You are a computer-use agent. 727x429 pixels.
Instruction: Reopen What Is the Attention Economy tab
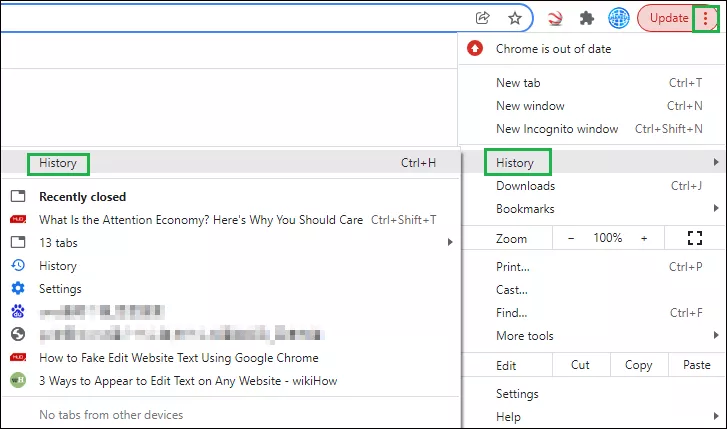(231, 220)
